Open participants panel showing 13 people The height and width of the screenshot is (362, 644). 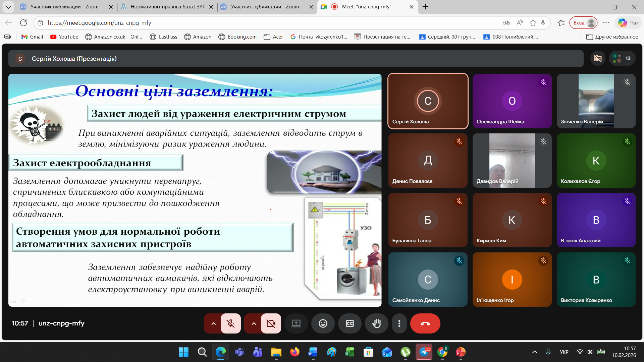pyautogui.click(x=622, y=58)
